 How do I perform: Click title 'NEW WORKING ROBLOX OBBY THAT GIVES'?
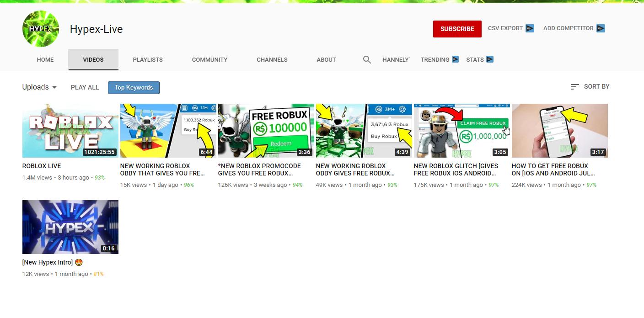[162, 170]
